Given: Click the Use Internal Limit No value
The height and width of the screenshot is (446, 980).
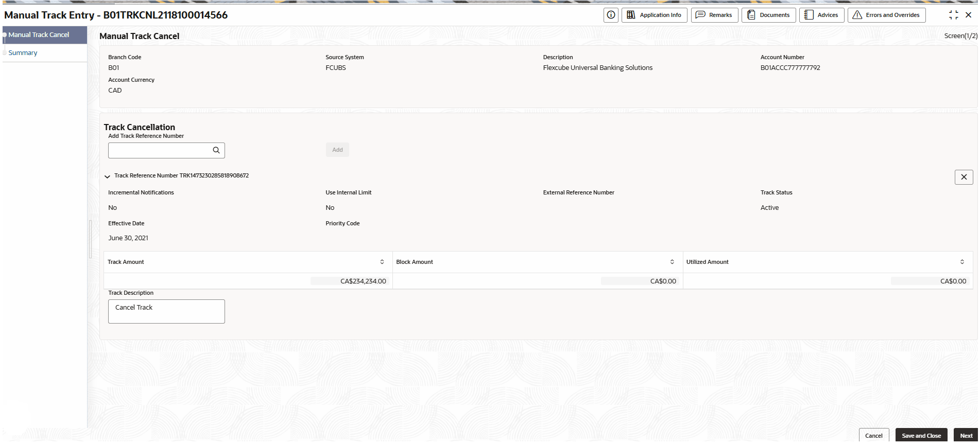Looking at the screenshot, I should click(330, 207).
